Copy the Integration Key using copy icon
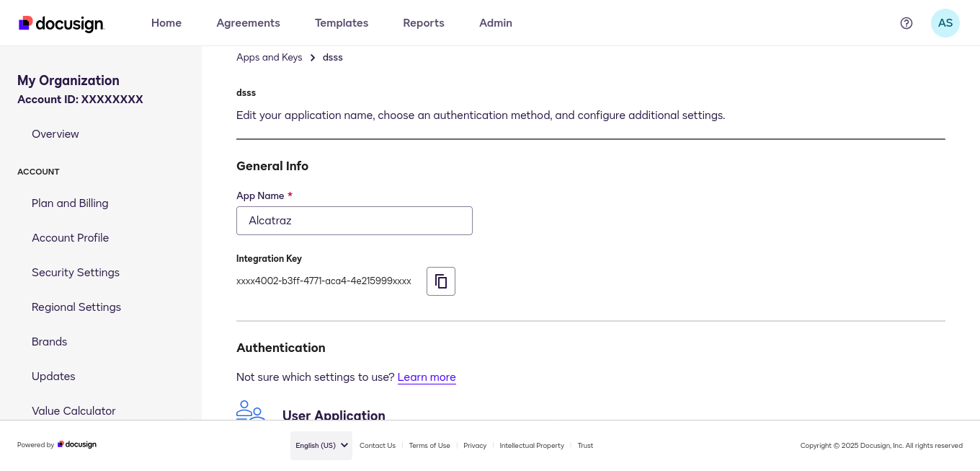 pyautogui.click(x=440, y=281)
